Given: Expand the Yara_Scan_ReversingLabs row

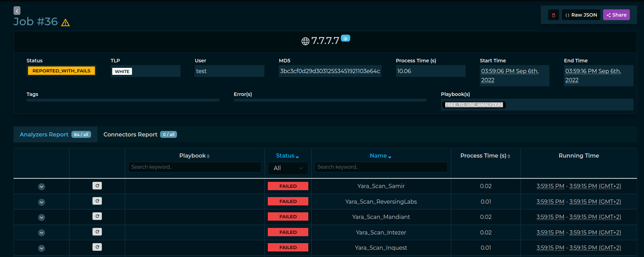Looking at the screenshot, I should coord(42,202).
